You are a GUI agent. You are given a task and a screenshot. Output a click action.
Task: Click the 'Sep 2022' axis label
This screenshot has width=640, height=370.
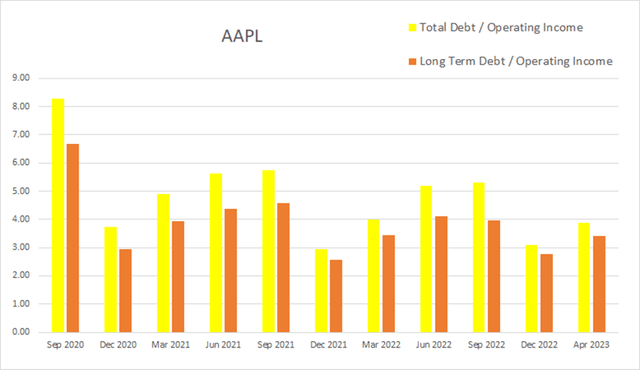point(486,345)
